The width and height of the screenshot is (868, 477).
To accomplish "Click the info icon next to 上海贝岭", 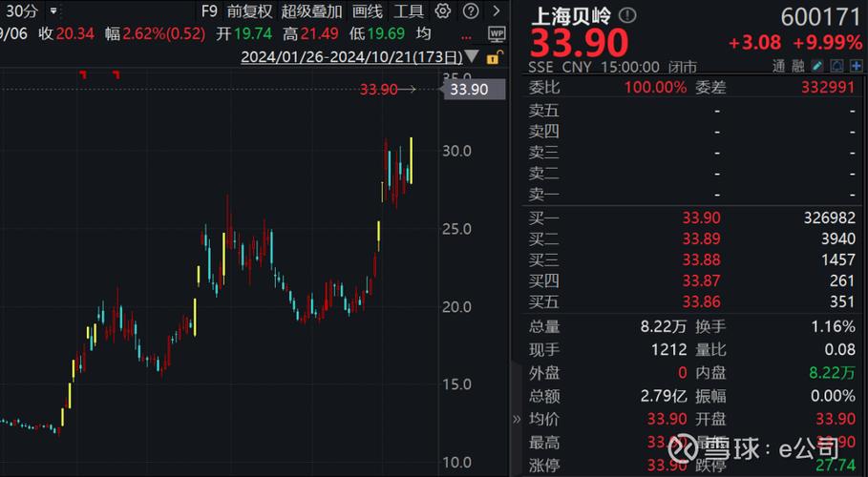I will [x=627, y=15].
